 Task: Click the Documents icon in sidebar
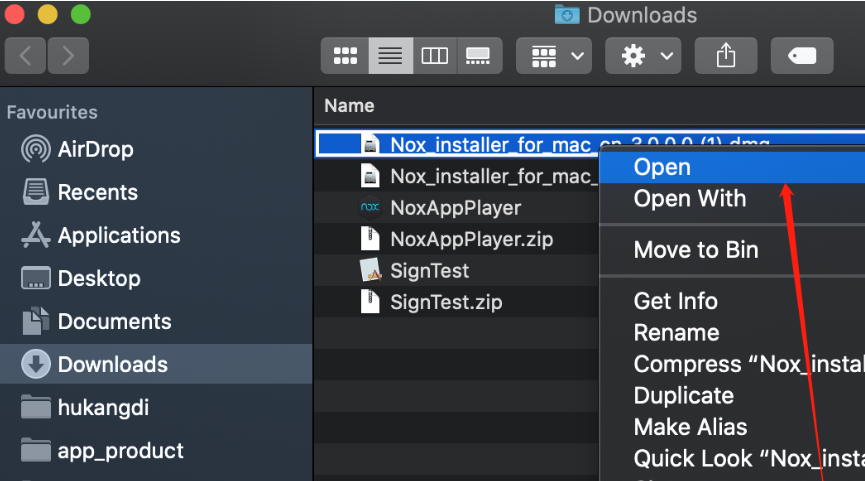(36, 321)
